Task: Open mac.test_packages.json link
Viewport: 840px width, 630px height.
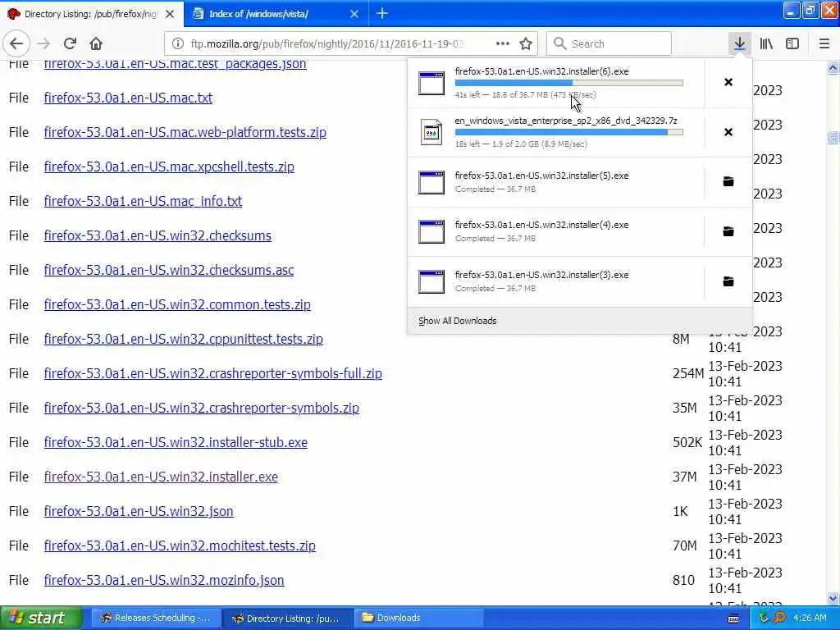Action: pos(176,64)
